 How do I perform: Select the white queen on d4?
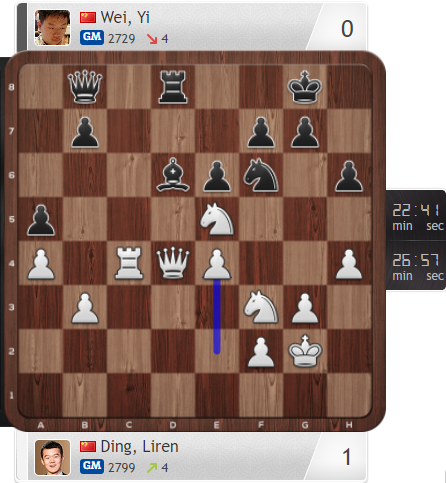[173, 263]
